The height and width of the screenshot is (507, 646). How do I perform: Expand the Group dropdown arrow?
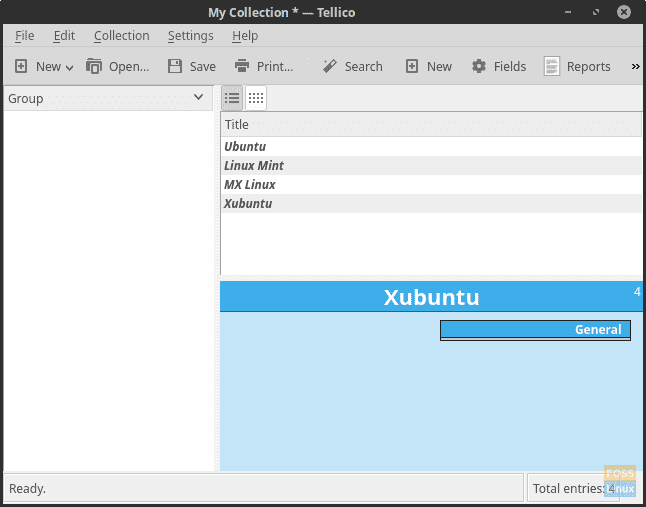tap(199, 97)
